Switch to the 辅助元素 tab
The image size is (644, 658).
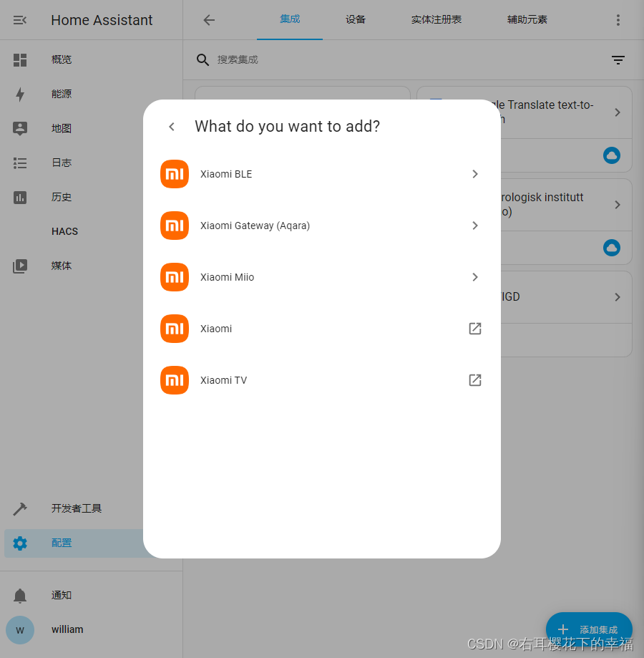[x=527, y=20]
